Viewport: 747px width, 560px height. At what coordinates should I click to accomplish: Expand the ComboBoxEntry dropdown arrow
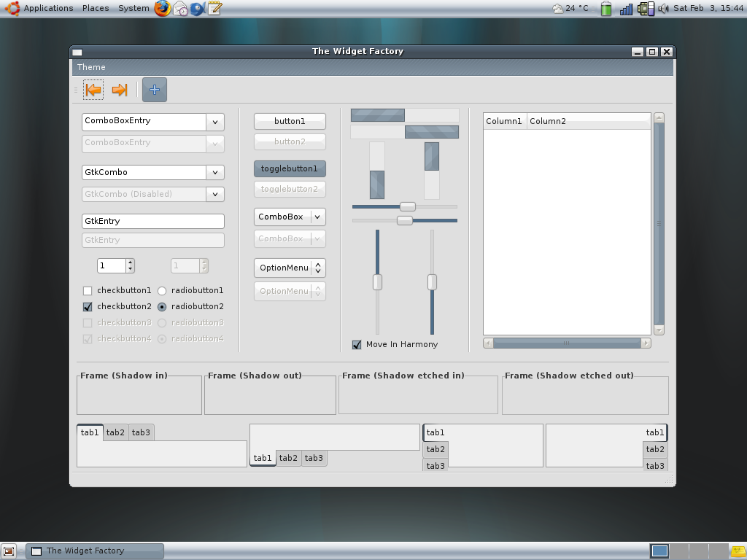pyautogui.click(x=215, y=122)
